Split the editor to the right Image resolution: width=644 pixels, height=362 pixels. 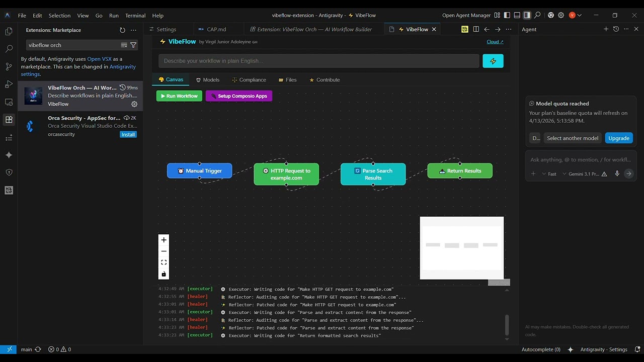[476, 29]
